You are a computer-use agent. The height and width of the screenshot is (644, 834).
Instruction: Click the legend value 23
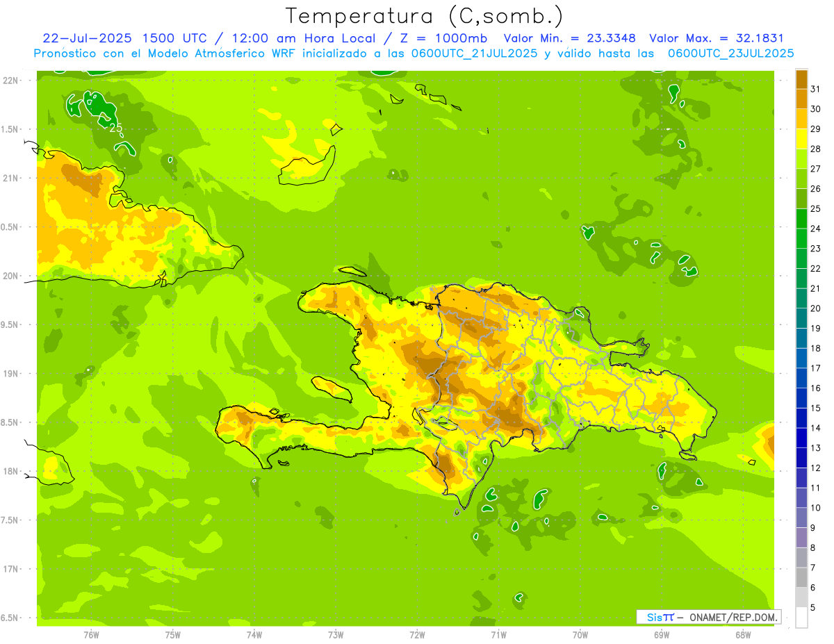click(x=815, y=249)
